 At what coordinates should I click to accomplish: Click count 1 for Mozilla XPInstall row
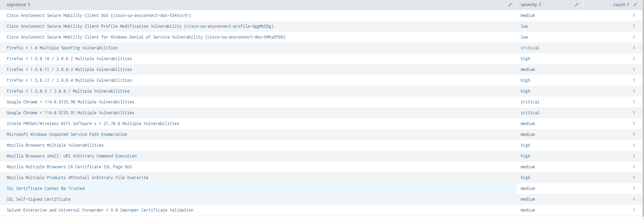pos(634,178)
